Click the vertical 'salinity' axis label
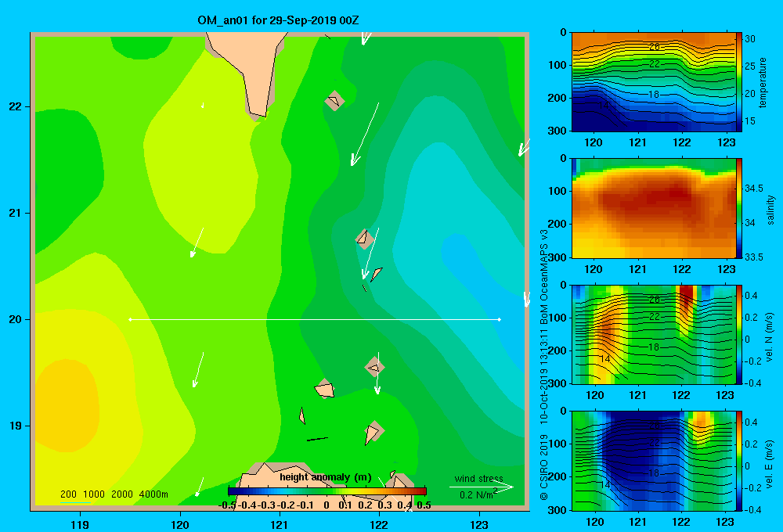The image size is (783, 532). pos(770,210)
